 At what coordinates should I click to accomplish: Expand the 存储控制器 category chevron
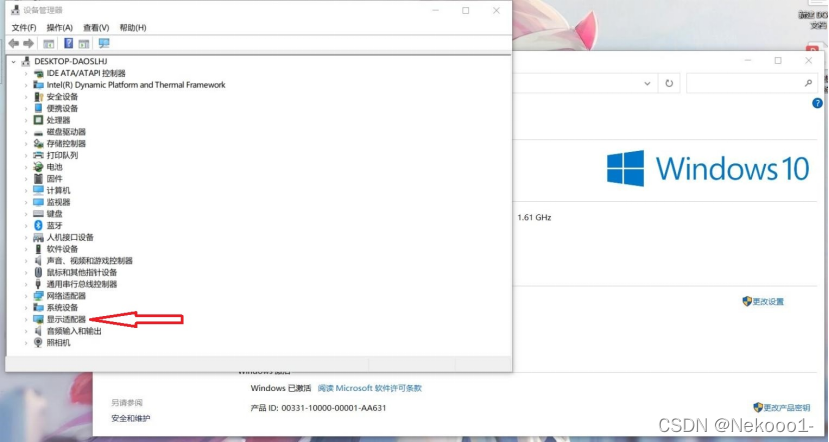point(26,144)
